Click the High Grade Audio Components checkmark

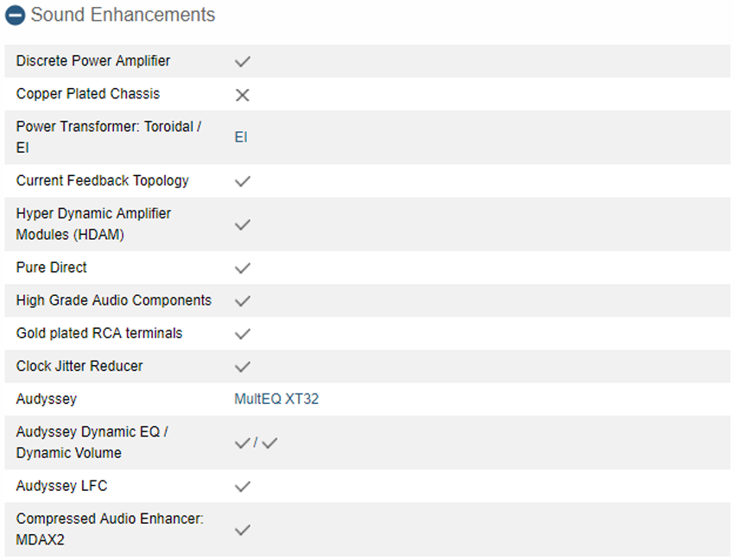click(x=243, y=301)
